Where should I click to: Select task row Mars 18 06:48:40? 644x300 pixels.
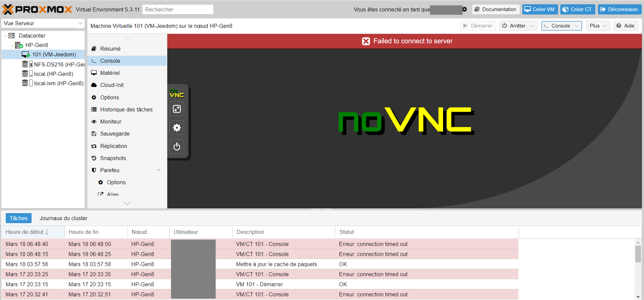tap(260, 244)
